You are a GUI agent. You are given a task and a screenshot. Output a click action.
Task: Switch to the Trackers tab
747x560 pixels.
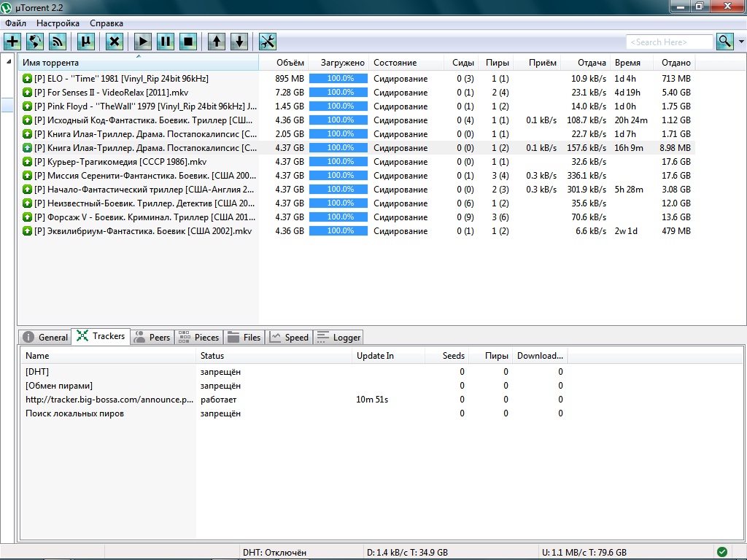point(101,336)
